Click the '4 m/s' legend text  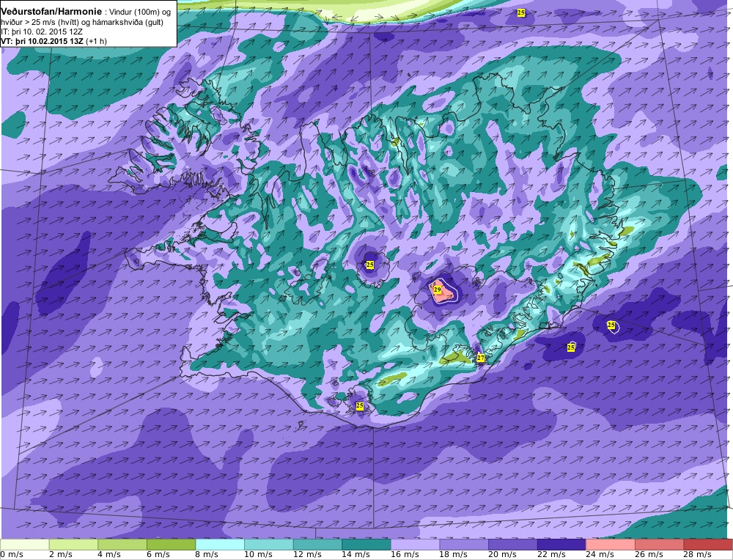(109, 555)
